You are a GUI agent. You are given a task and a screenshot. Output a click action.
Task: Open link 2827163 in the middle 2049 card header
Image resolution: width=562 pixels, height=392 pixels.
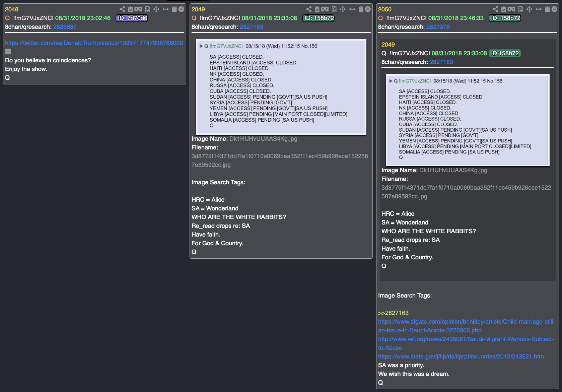tap(252, 27)
